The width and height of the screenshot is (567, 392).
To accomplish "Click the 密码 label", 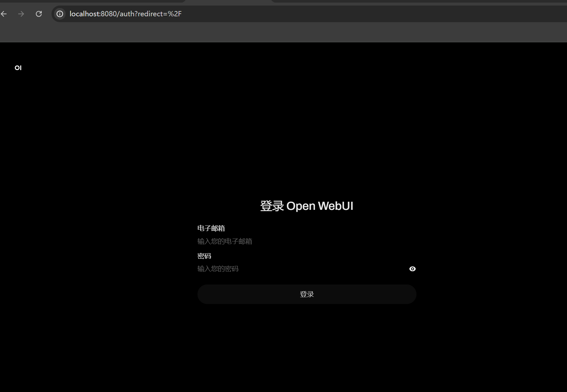I will coord(204,256).
